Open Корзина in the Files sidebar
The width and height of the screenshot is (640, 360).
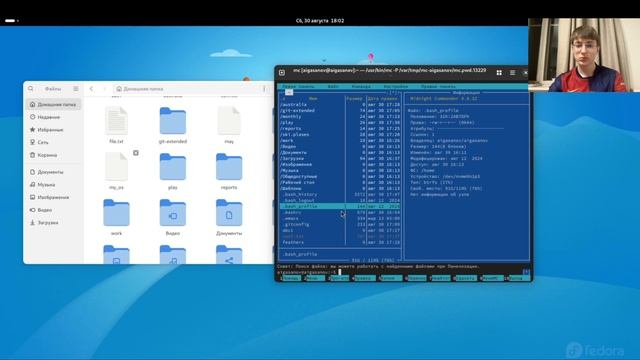[x=53, y=155]
